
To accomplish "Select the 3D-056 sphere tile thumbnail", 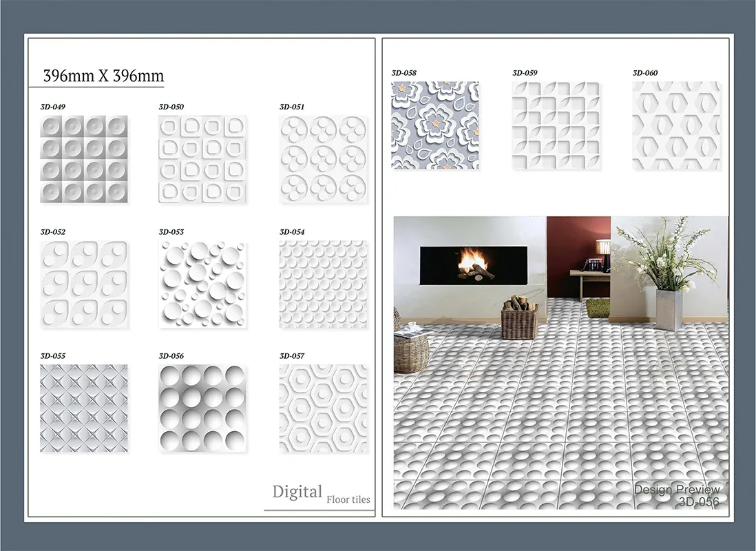I will tap(202, 408).
